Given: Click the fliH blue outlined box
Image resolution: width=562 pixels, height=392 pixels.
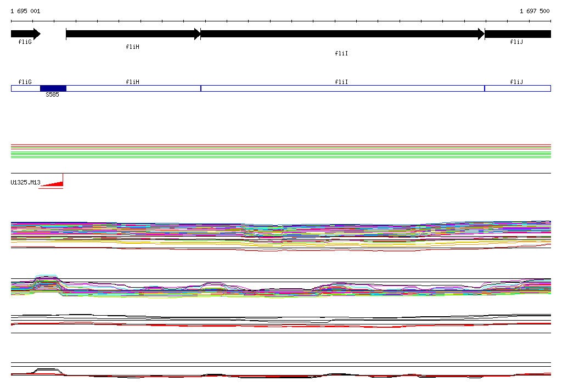Looking at the screenshot, I should coord(133,88).
